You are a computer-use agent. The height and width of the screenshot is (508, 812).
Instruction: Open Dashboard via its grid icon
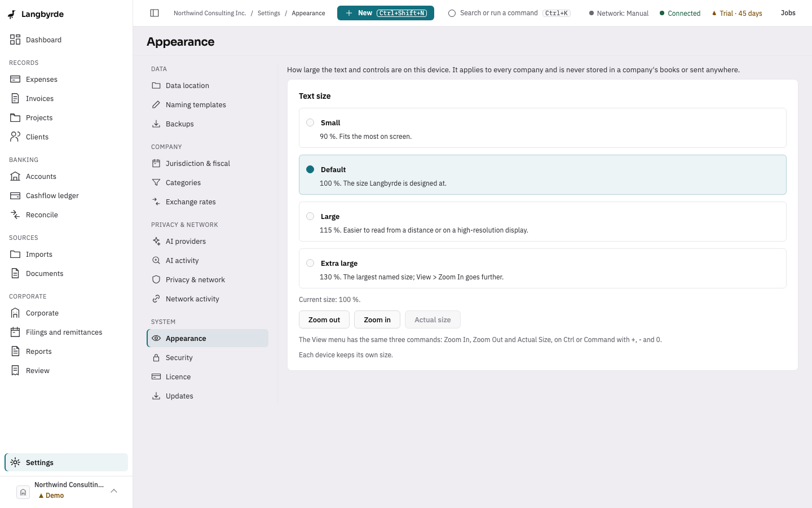(15, 40)
